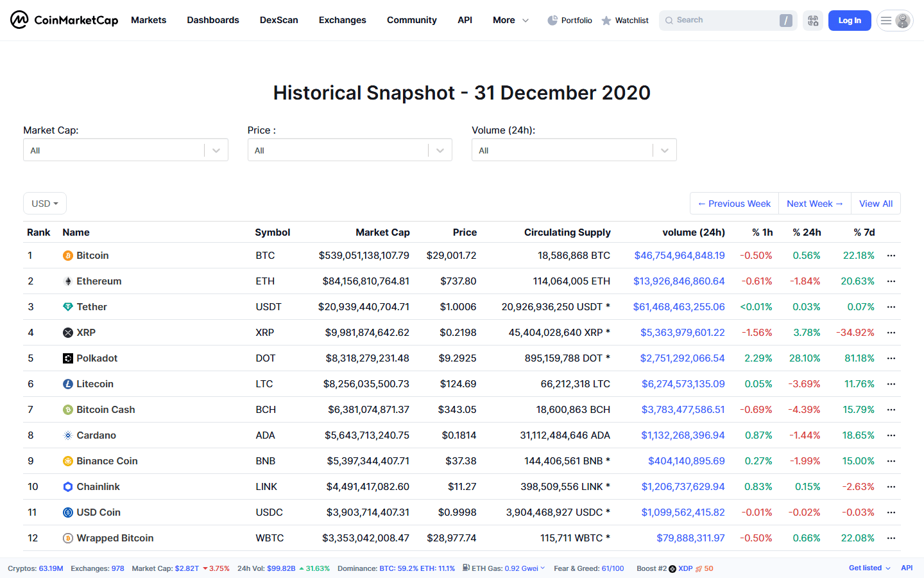Expand the Get listed footer dropdown
Image resolution: width=924 pixels, height=578 pixels.
click(x=869, y=568)
